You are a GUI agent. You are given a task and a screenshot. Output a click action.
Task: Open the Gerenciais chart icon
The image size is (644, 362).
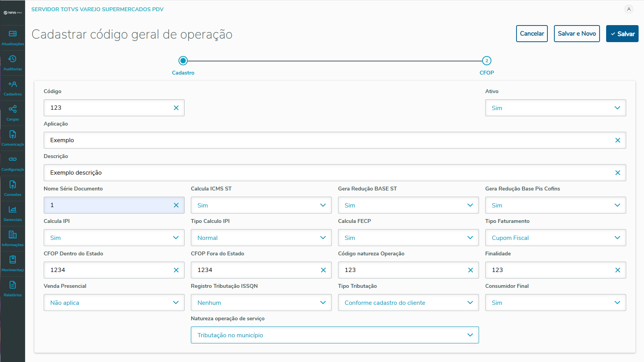coord(13,210)
